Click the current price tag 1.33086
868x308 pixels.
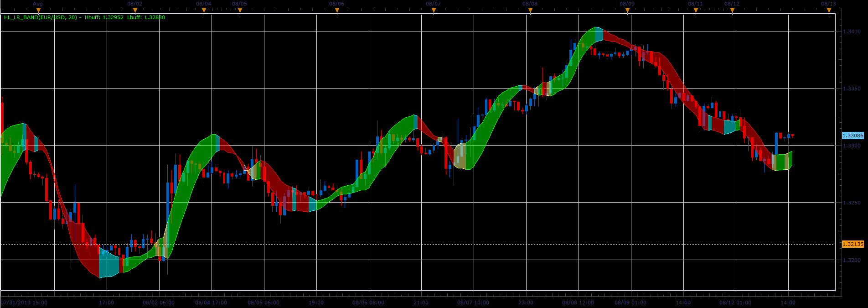[852, 136]
